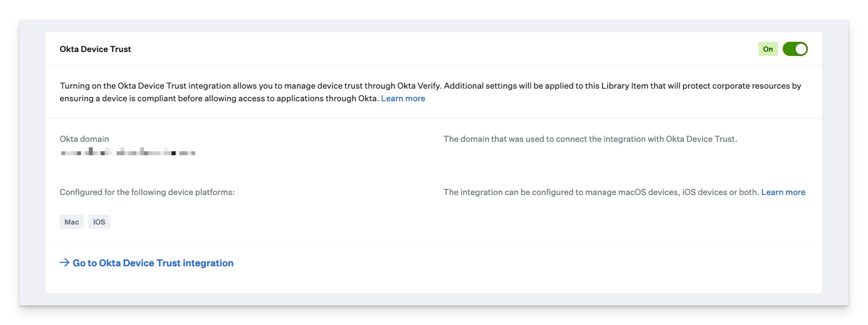Click "Configured for the following device platforms" label
Viewport: 868px width, 325px height.
[147, 192]
